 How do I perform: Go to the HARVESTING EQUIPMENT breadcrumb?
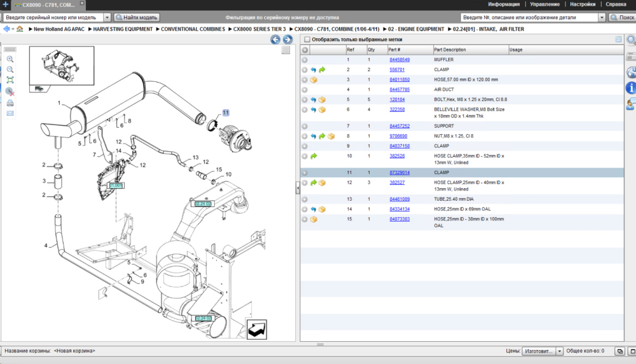pos(123,29)
